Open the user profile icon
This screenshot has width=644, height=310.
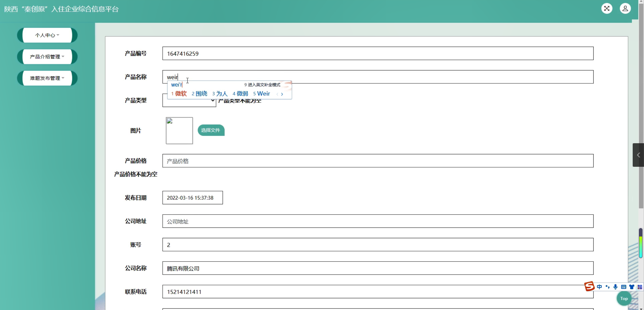click(625, 8)
